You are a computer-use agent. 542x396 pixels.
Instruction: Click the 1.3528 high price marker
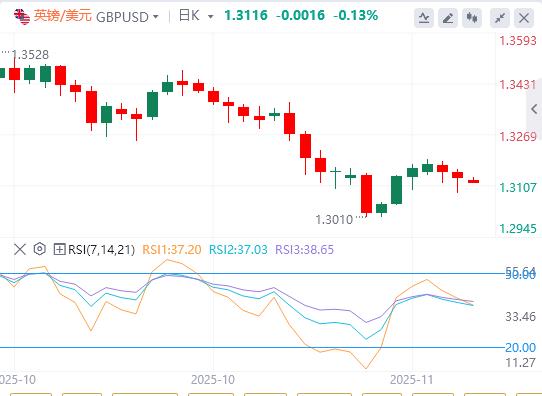coord(30,54)
